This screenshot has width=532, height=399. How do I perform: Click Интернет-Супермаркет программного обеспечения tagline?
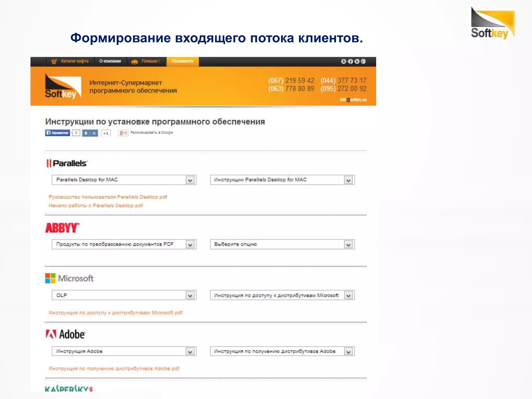(133, 87)
